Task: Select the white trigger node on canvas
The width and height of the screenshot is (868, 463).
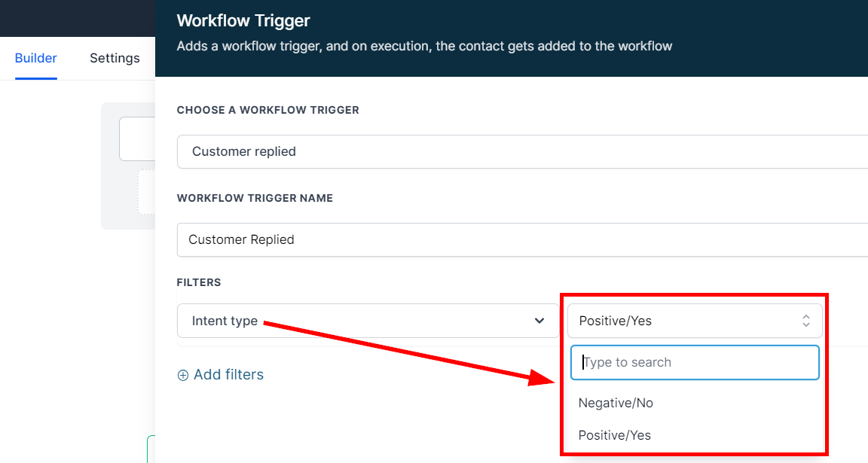Action: 137,139
